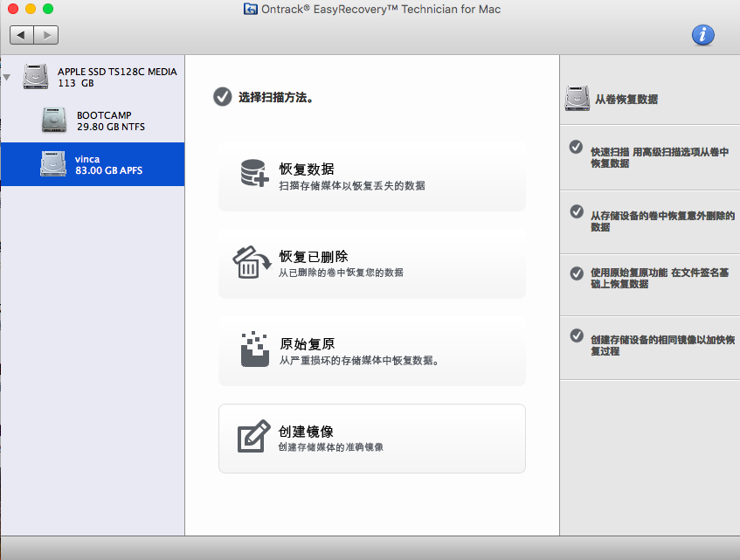Click the 从卷恢复数据 drive icon
Screen dimensions: 740x560
click(x=577, y=98)
